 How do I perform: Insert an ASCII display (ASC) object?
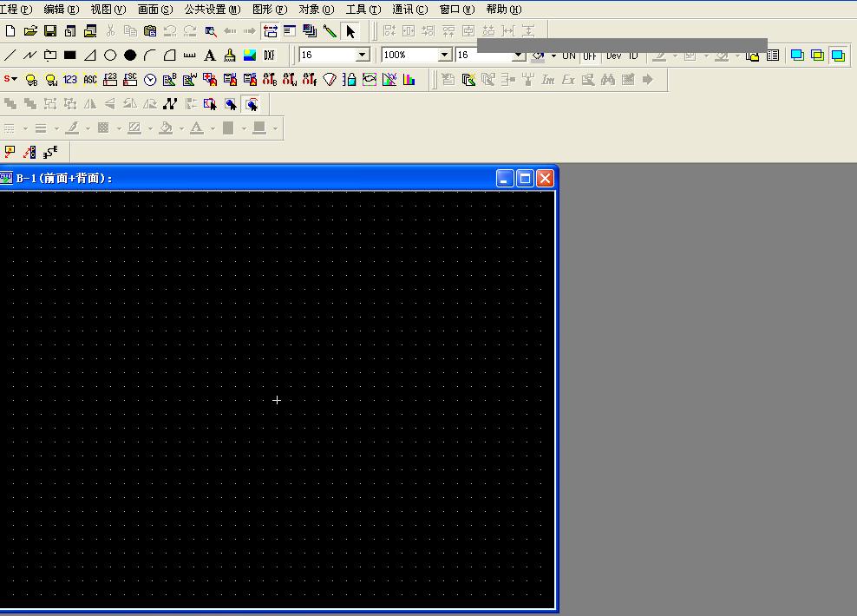pyautogui.click(x=90, y=80)
